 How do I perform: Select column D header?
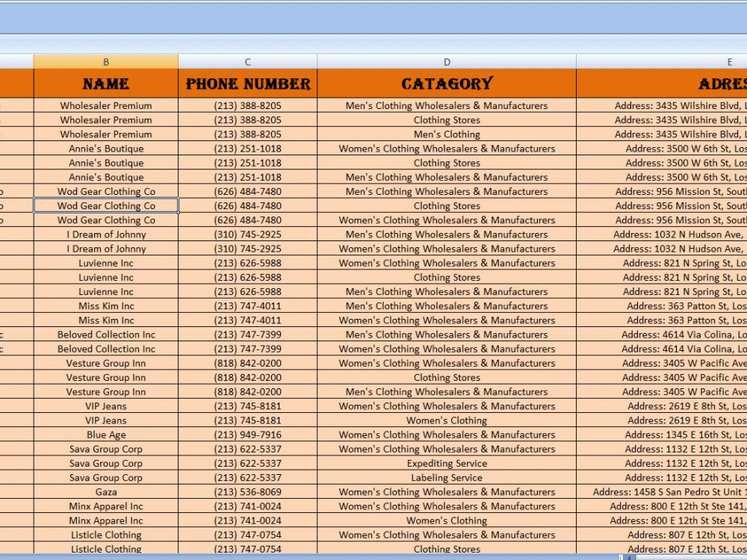[x=447, y=62]
